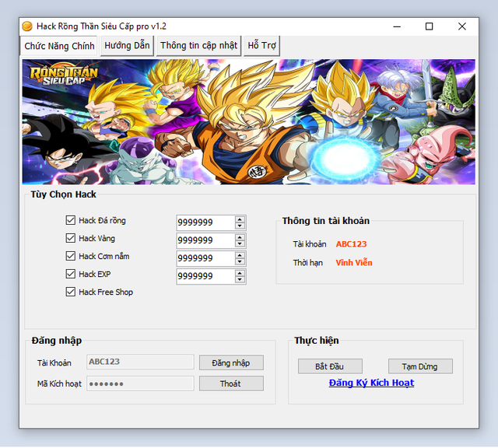Click the Mã Kích hoạt password field
This screenshot has width=498, height=448.
(140, 383)
